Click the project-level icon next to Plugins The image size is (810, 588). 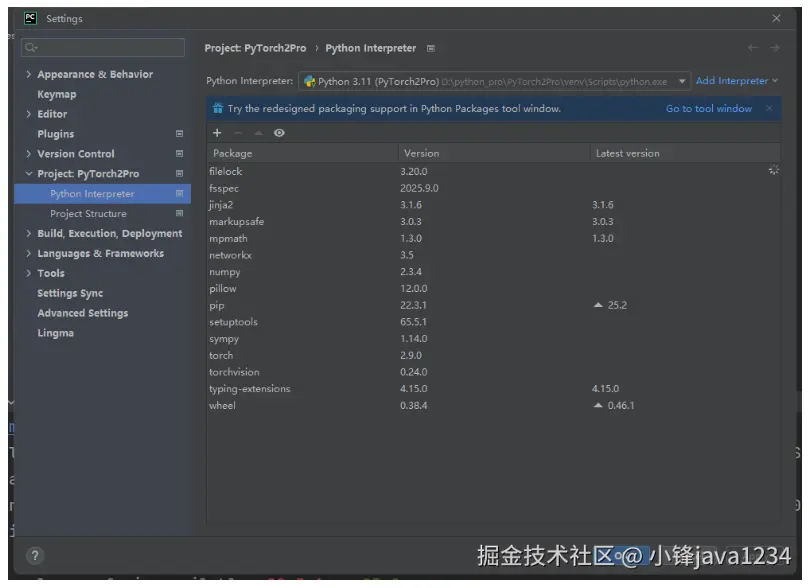coord(179,134)
